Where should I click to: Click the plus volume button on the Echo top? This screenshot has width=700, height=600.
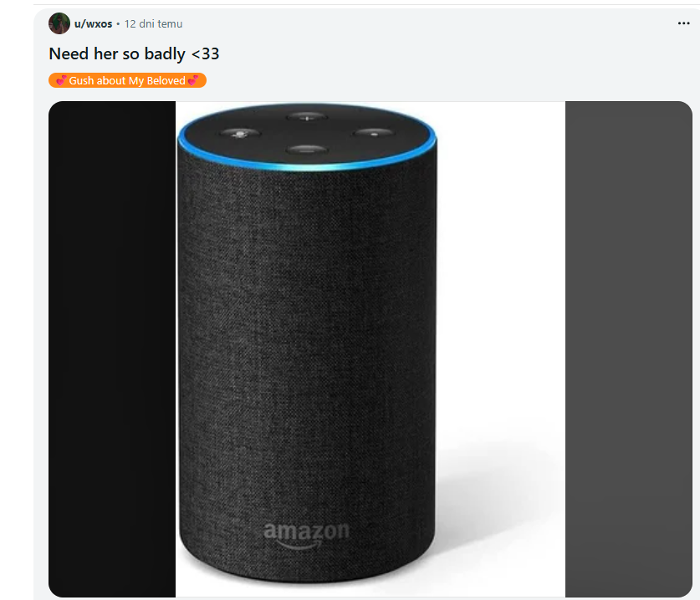coord(307,118)
